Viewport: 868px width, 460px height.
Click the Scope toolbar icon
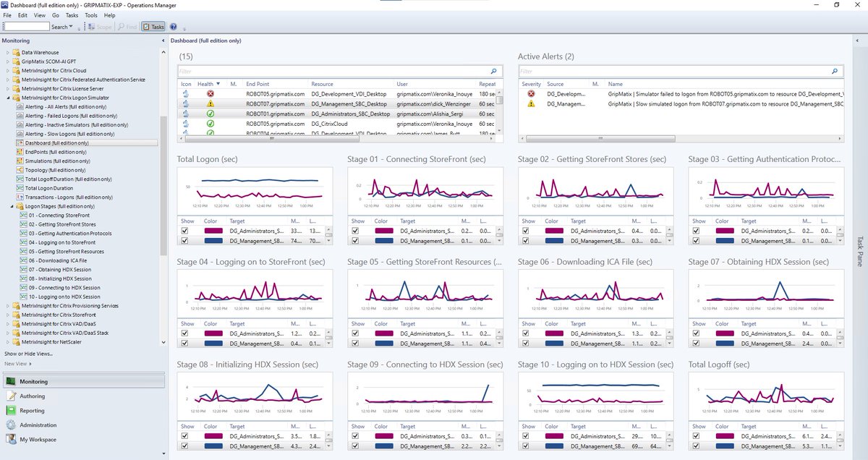(91, 27)
